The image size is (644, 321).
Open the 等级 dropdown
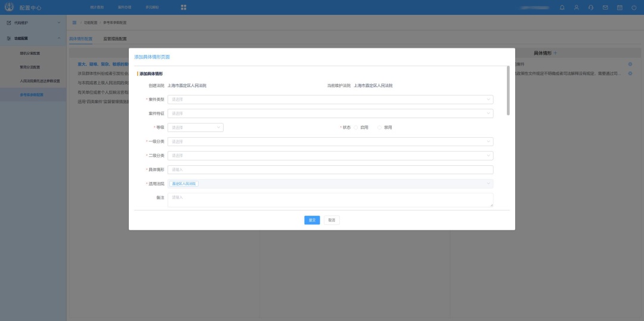tap(195, 127)
